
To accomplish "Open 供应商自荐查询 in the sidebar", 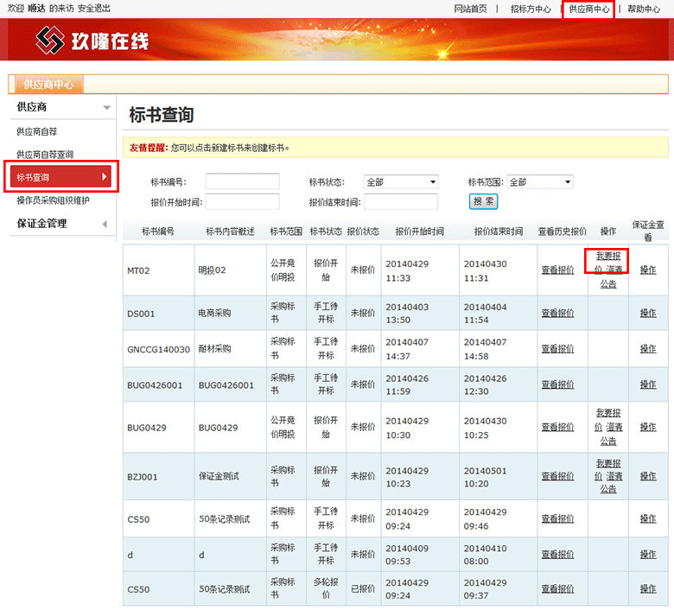I will pyautogui.click(x=45, y=155).
